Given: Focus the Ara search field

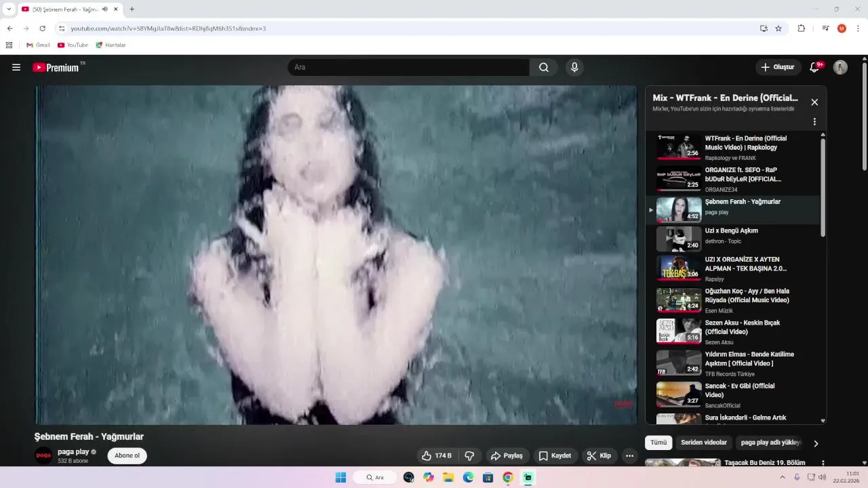Looking at the screenshot, I should point(409,67).
